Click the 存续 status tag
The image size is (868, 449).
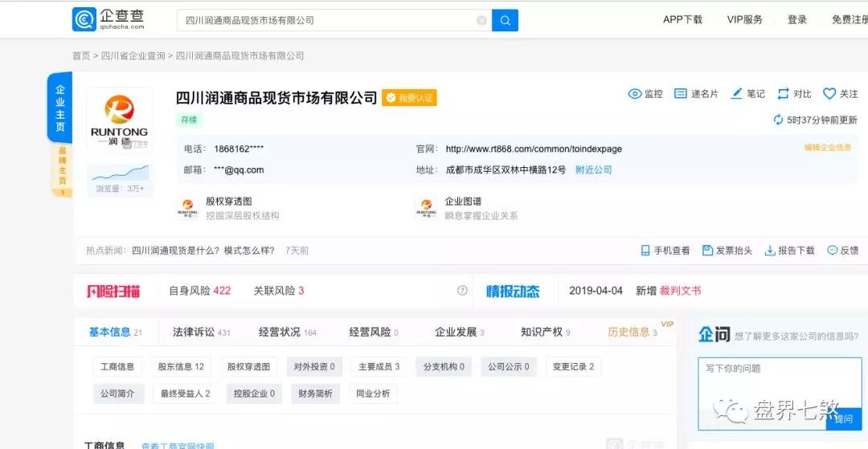click(189, 120)
